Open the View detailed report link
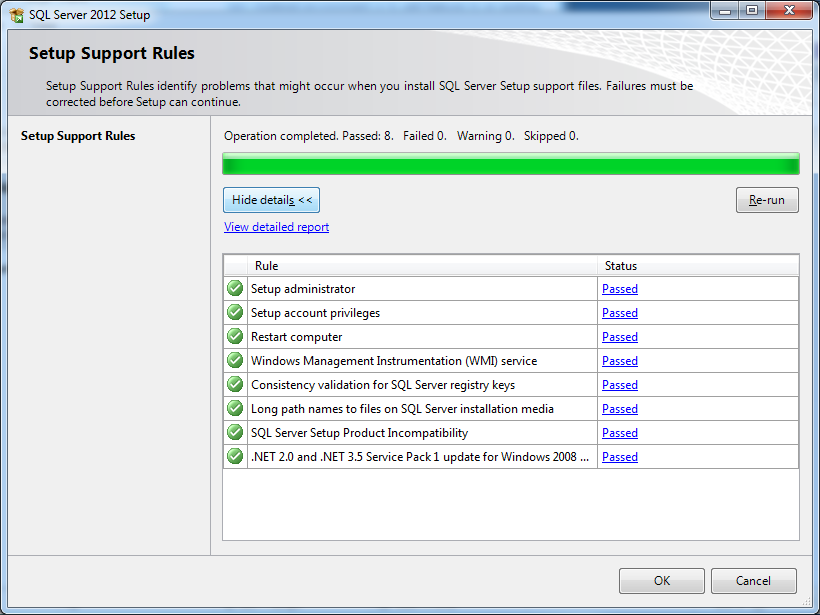Screen dimensions: 820x615 coord(277,227)
